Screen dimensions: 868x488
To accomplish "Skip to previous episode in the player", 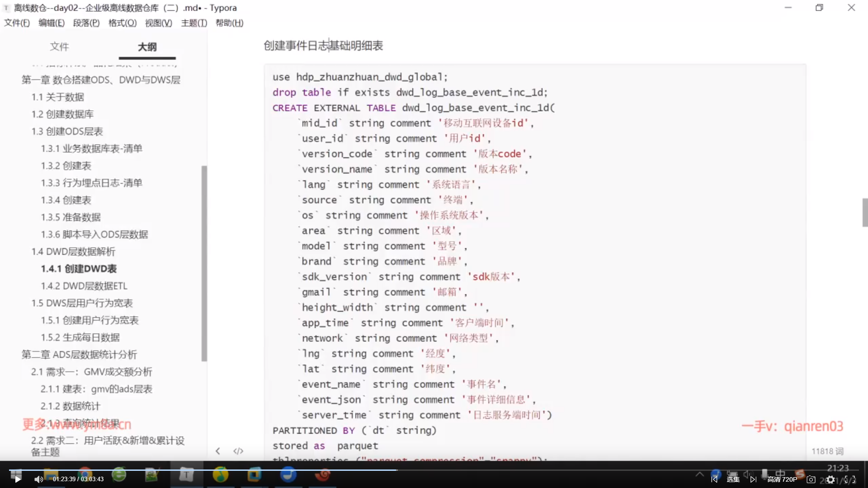I will coord(714,479).
